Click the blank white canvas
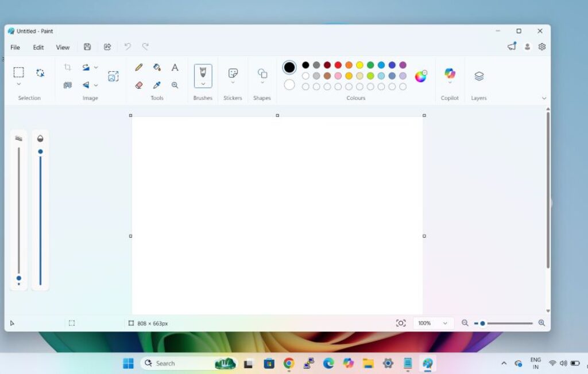Viewport: 588px width, 374px height. (277, 216)
